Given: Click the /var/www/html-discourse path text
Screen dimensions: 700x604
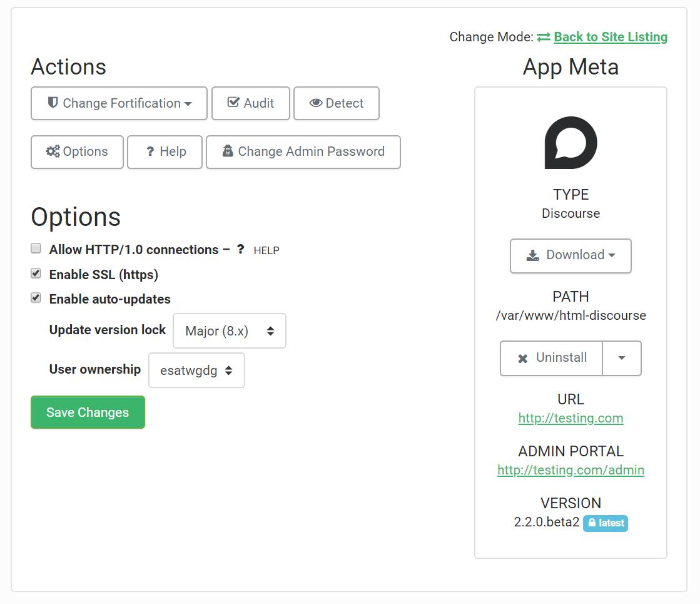Looking at the screenshot, I should [571, 315].
